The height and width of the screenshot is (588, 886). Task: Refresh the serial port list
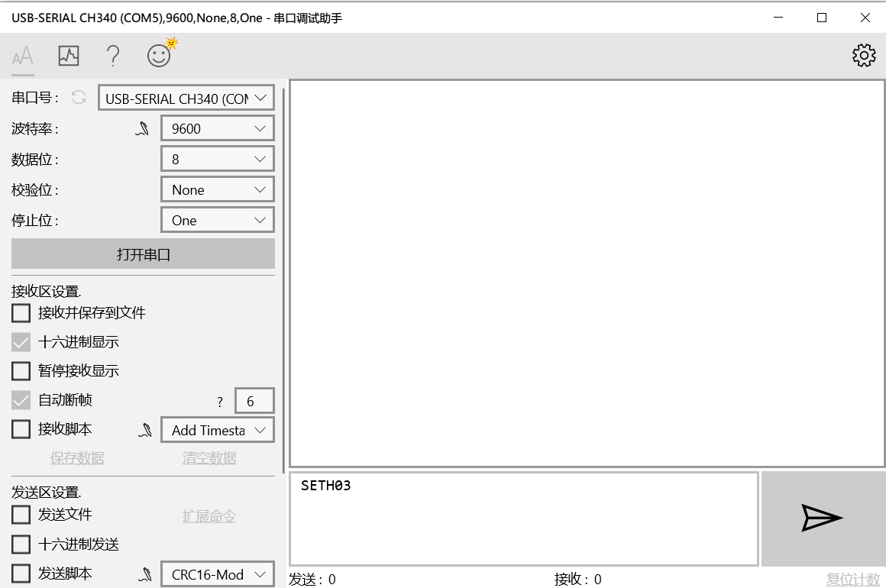(x=79, y=98)
